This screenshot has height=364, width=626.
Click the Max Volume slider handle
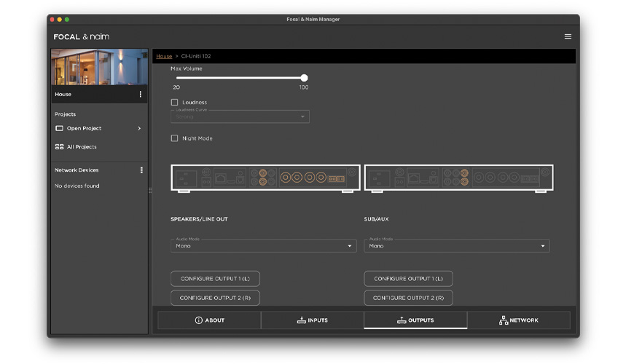(304, 78)
